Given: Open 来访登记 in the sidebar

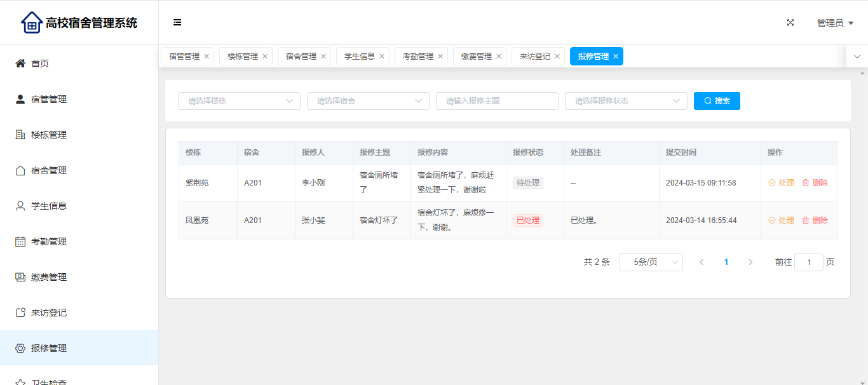Looking at the screenshot, I should 49,313.
